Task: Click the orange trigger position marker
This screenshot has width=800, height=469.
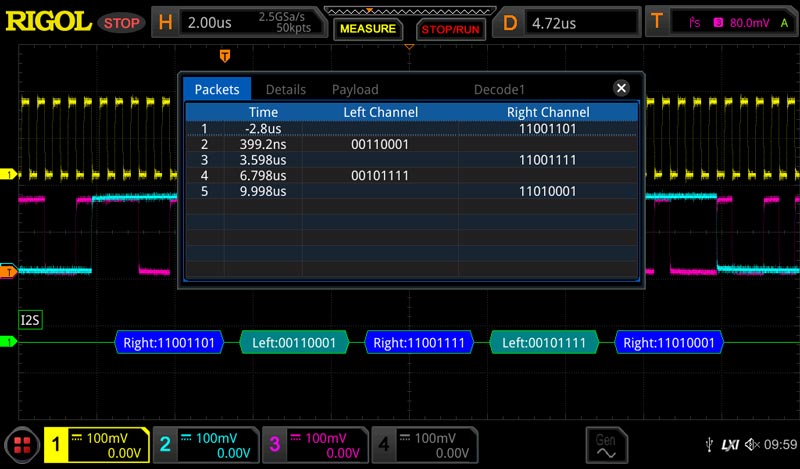Action: pos(224,54)
